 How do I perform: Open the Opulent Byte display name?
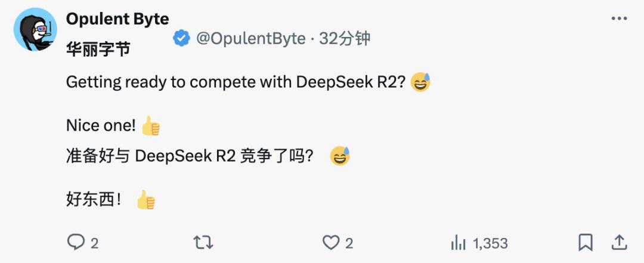tap(117, 19)
